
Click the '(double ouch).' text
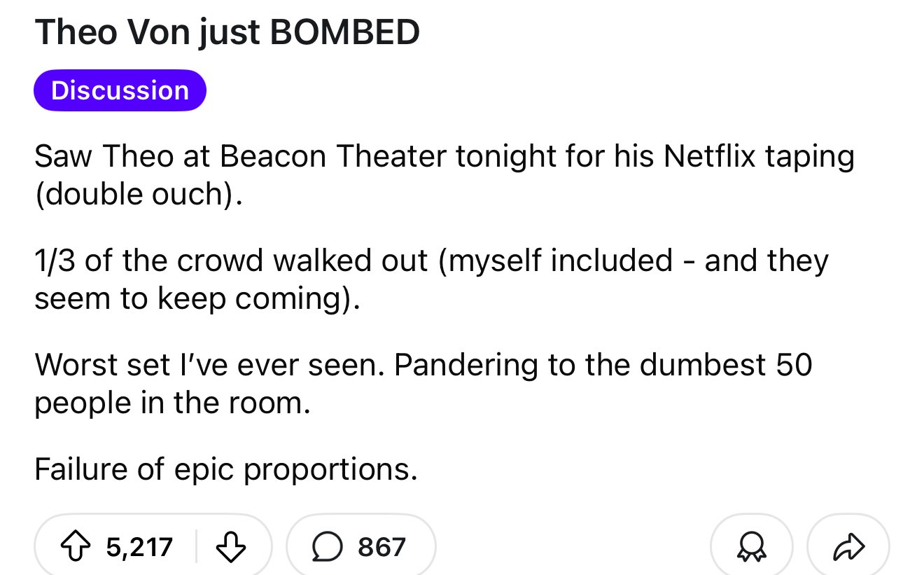(139, 194)
